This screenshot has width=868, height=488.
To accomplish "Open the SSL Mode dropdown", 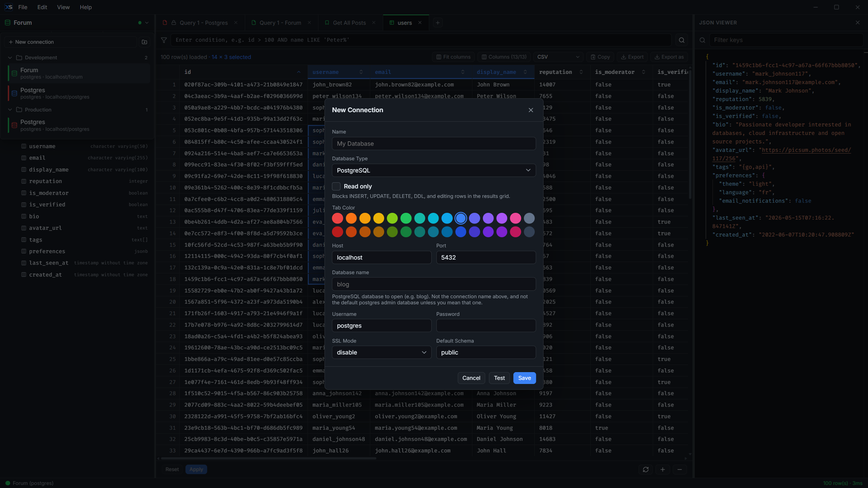I will pyautogui.click(x=381, y=352).
